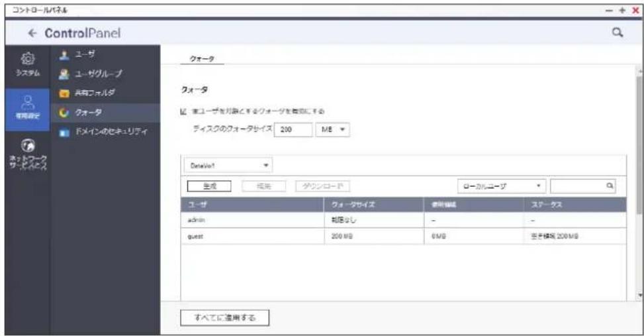Screen dimensions: 644x336
Task: Open the システム gear section
Action: coord(28,64)
